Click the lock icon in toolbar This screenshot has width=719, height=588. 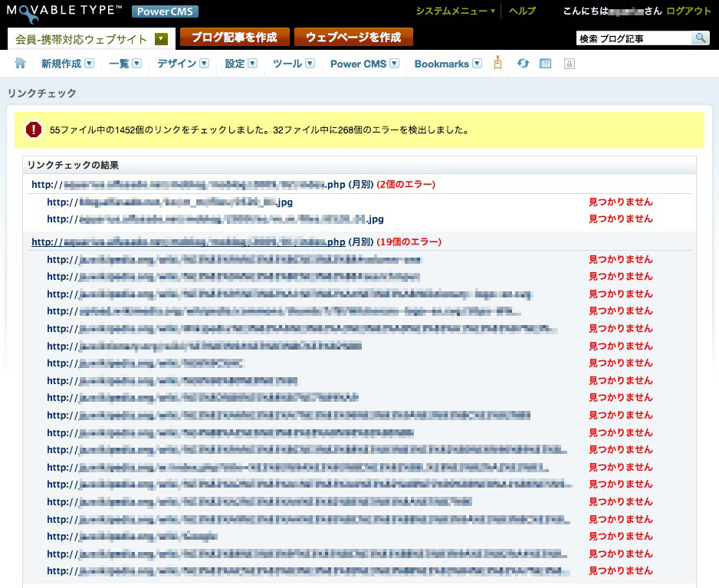569,64
